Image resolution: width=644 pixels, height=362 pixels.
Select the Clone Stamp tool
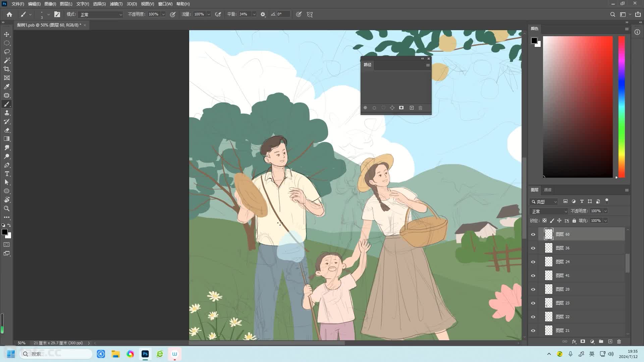coord(7,113)
